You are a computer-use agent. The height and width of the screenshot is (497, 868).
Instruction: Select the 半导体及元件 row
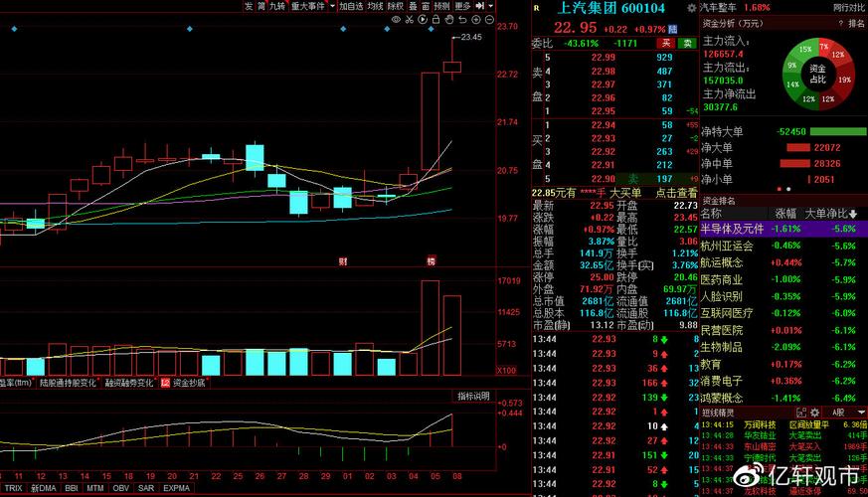coord(783,229)
